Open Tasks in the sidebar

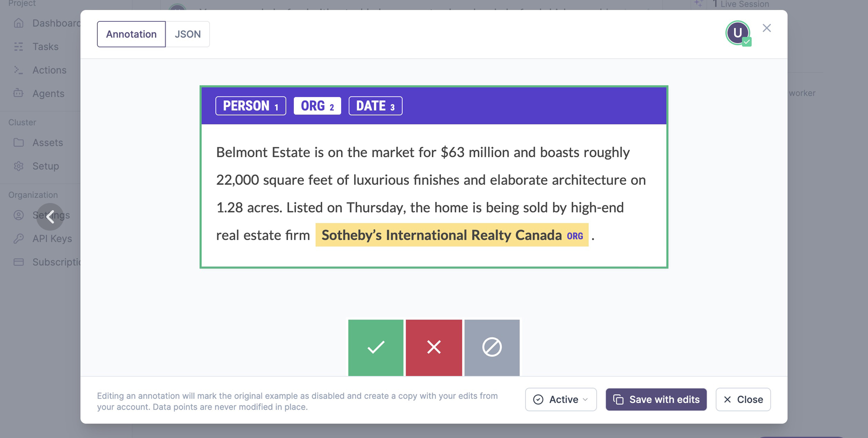(45, 47)
